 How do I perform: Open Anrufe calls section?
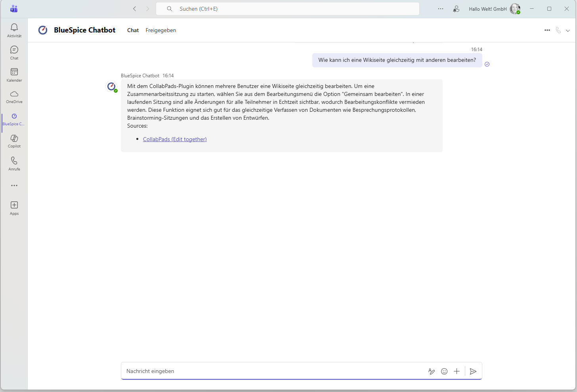(x=14, y=163)
